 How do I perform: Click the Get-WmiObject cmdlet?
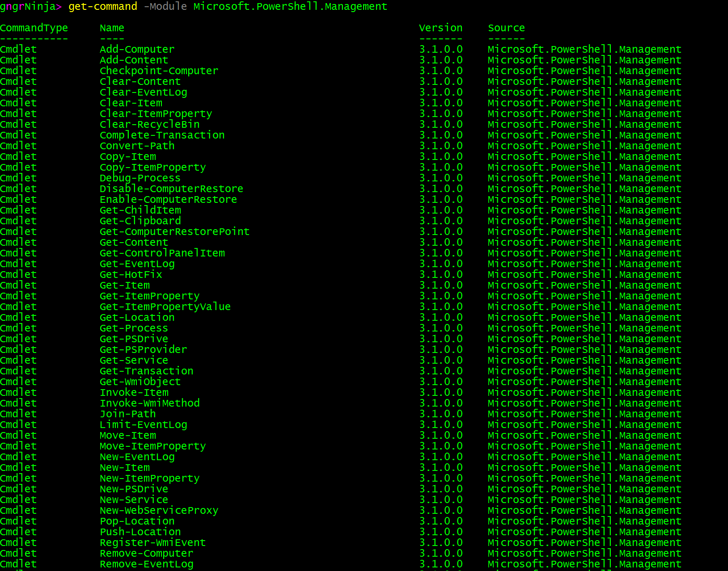pos(140,382)
